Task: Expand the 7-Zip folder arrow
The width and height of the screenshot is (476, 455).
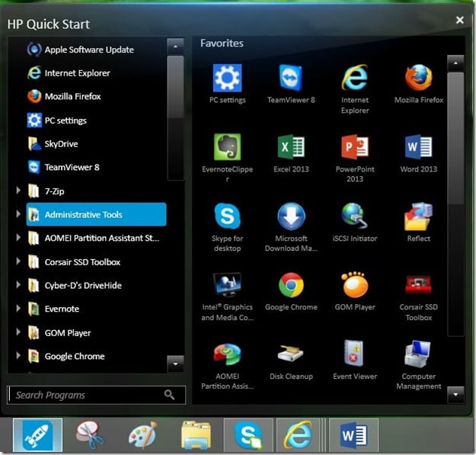Action: click(18, 191)
